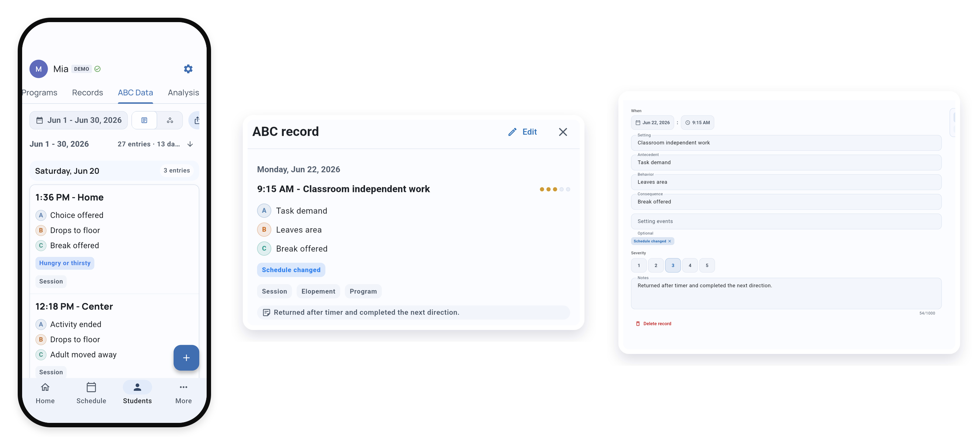980x445 pixels.
Task: Open Home in bottom navigation
Action: pyautogui.click(x=45, y=393)
